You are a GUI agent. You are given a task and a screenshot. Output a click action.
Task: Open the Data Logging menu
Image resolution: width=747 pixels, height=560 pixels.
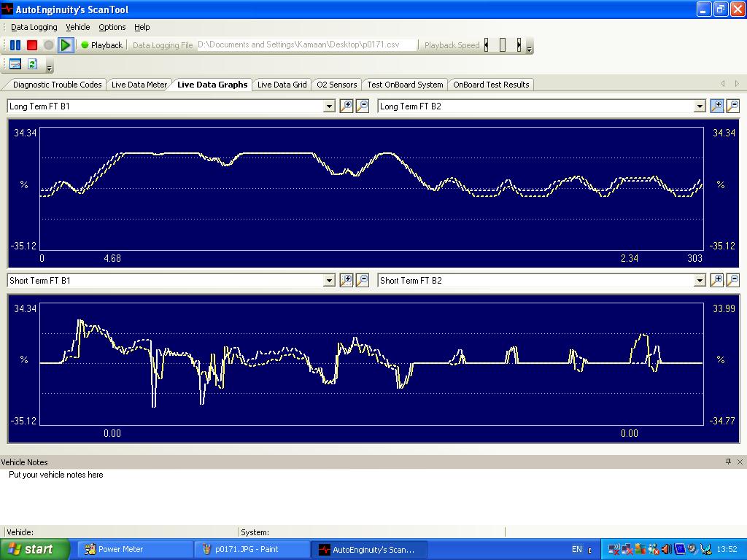(34, 27)
